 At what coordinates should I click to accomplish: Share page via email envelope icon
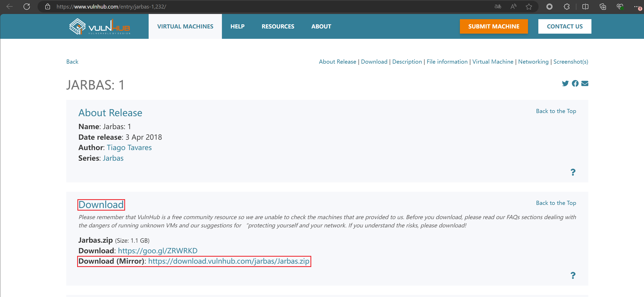585,83
